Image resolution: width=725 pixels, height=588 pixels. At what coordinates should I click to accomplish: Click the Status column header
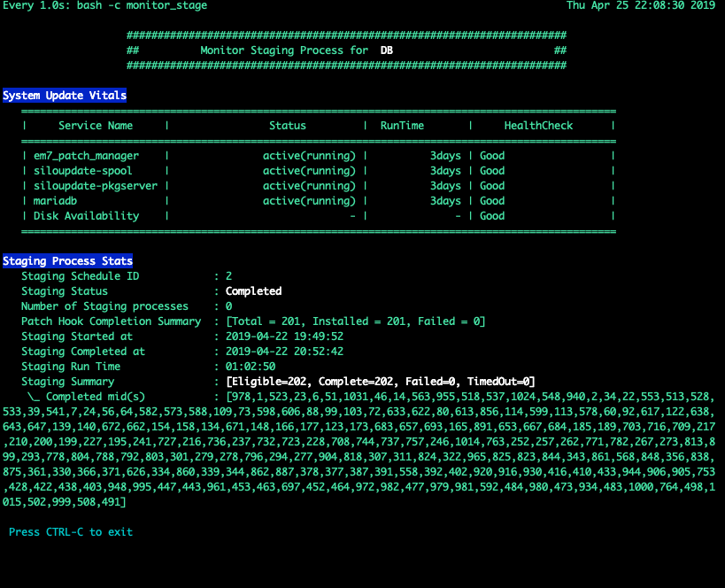(287, 125)
